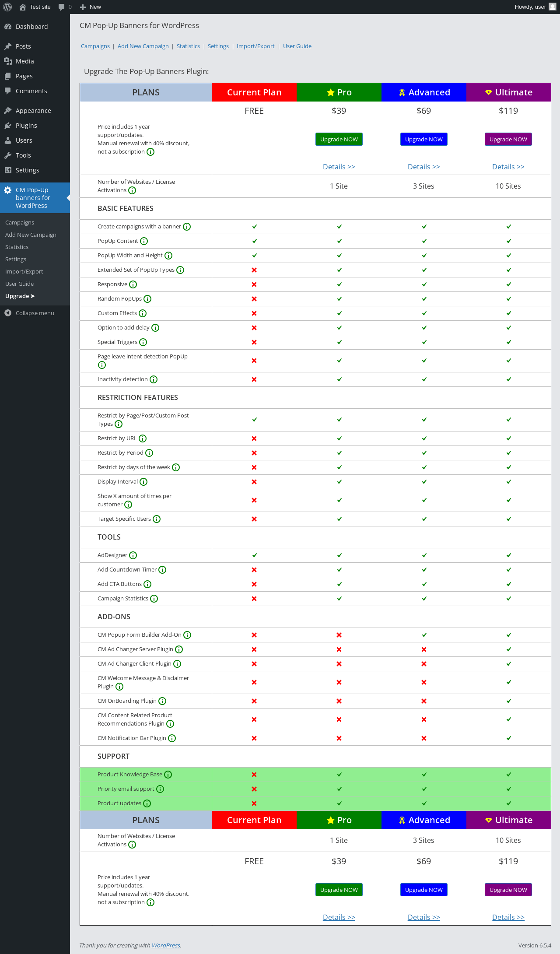Screen dimensions: 560x954
Task: Open bottom Details link under Ultimate plan
Action: (508, 917)
